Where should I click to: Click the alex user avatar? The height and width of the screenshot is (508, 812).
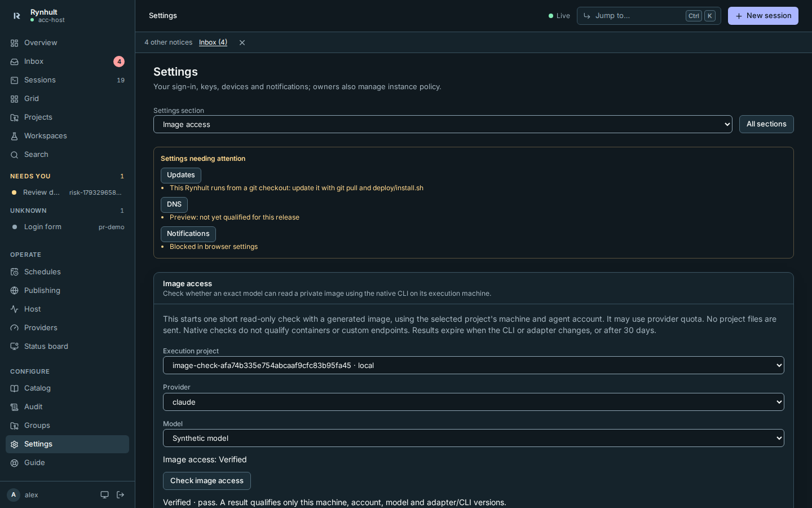pyautogui.click(x=14, y=495)
